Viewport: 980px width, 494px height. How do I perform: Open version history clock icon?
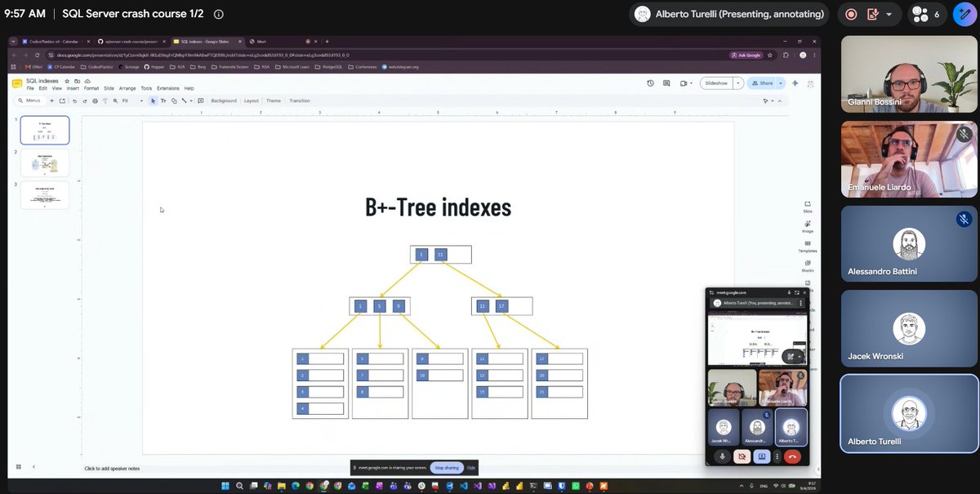click(x=650, y=83)
